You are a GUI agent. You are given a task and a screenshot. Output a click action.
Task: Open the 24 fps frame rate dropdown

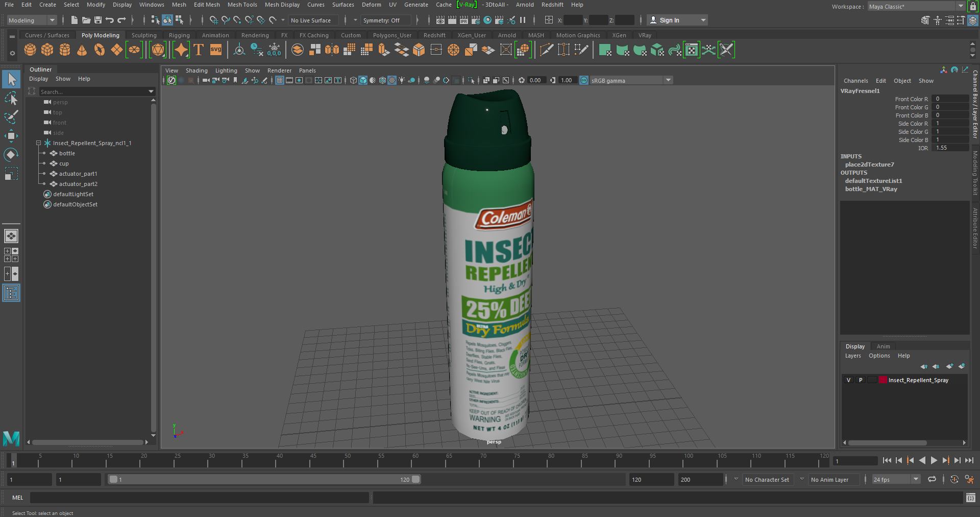(x=896, y=479)
